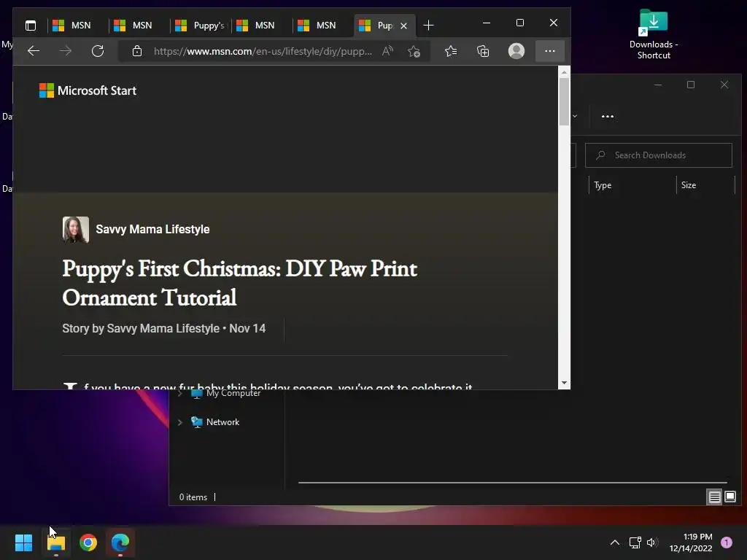Click the Microsoft Start logo
The image size is (747, 560).
coord(88,90)
